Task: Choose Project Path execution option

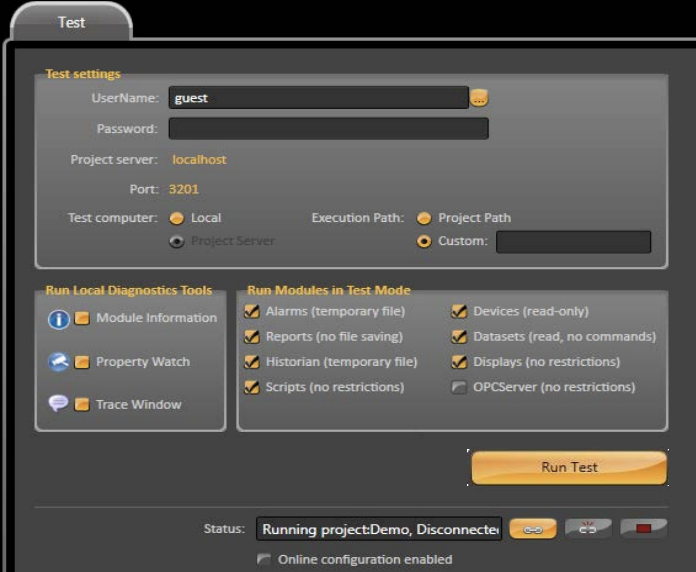Action: (424, 218)
